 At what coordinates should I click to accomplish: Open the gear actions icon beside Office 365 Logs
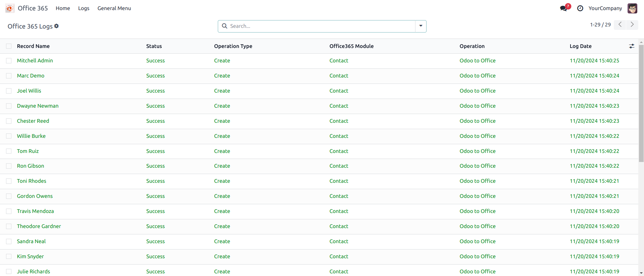coord(56,26)
